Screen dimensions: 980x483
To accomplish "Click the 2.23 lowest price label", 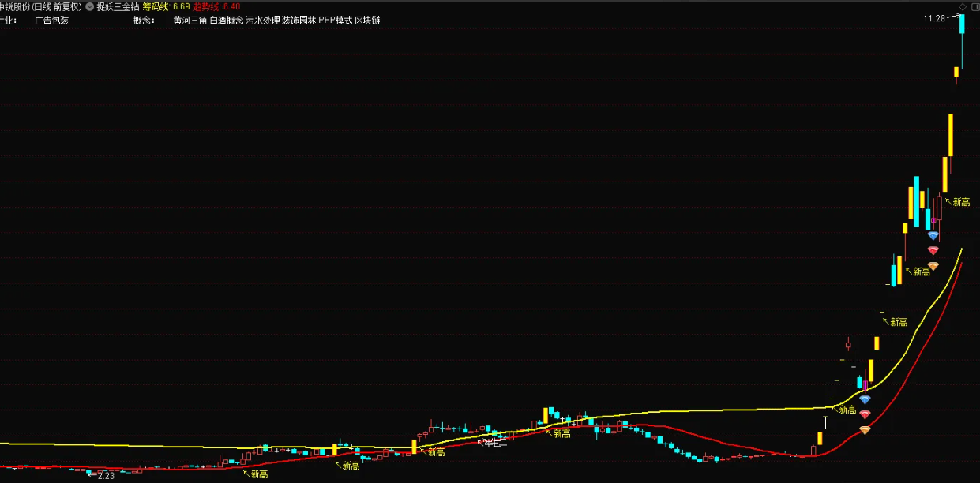I will coord(106,475).
